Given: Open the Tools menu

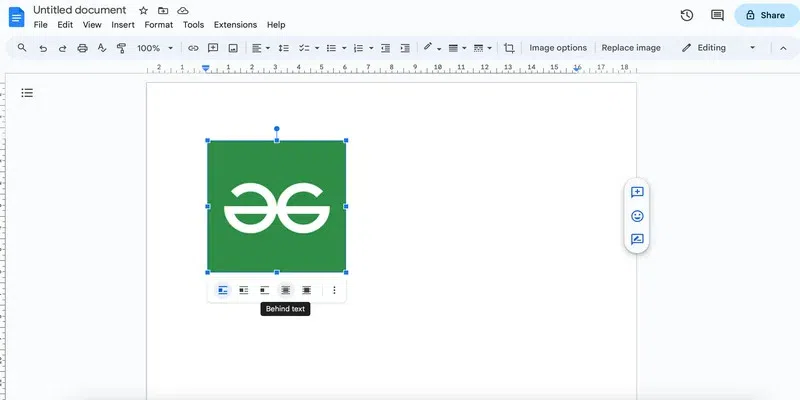Looking at the screenshot, I should click(x=193, y=24).
